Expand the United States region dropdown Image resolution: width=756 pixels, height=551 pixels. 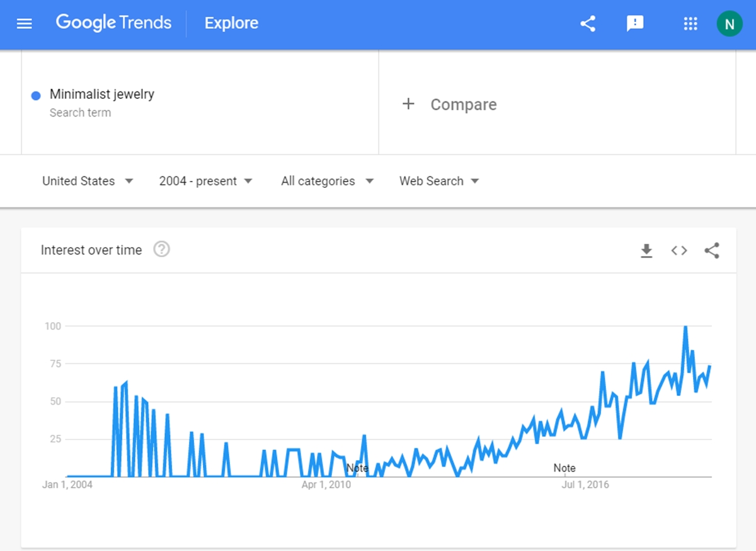pyautogui.click(x=88, y=181)
